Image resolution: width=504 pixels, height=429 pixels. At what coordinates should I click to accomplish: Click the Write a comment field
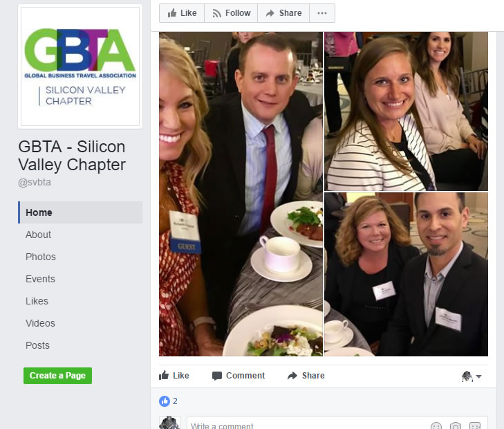307,424
